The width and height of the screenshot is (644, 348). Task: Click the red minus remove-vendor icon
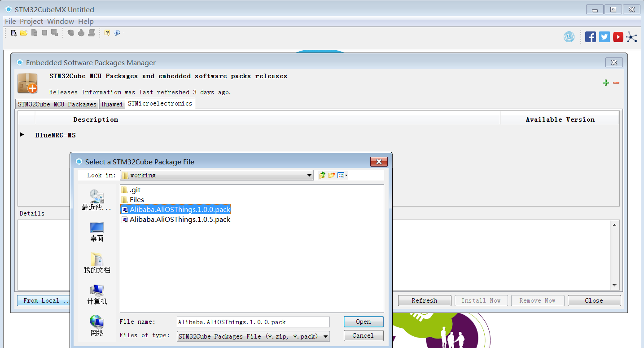click(616, 83)
